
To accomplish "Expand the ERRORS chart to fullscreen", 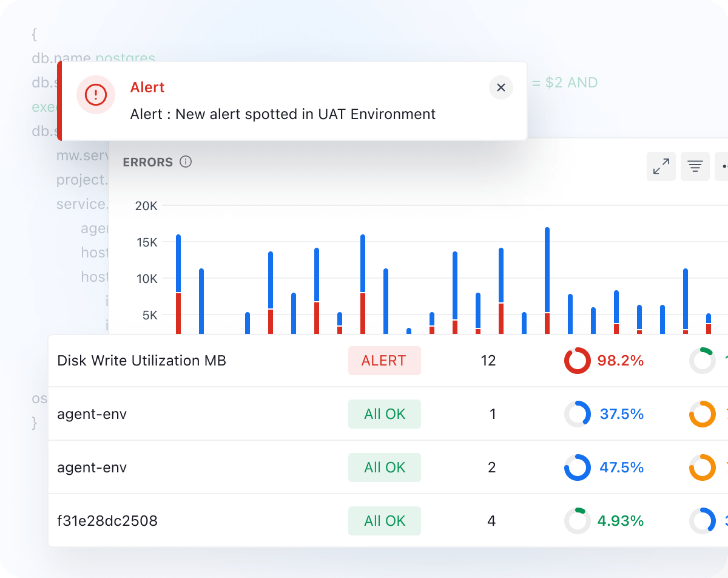I will (x=661, y=166).
